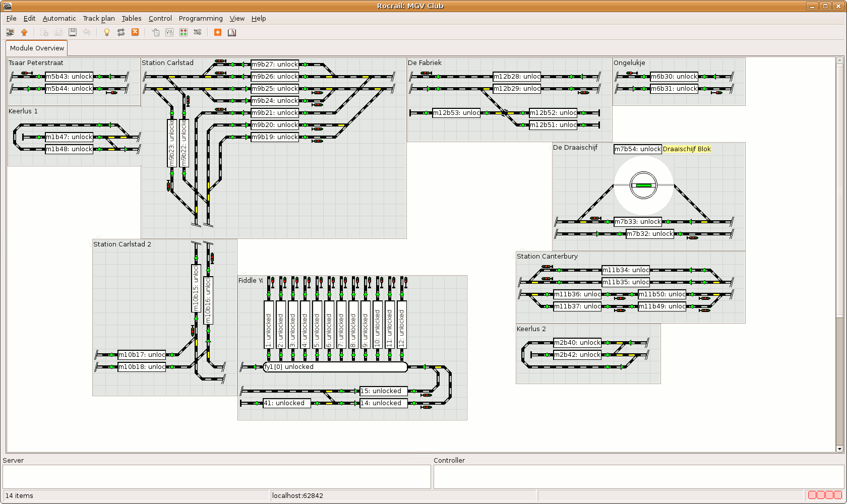
Task: Open the Programming menu
Action: [201, 18]
